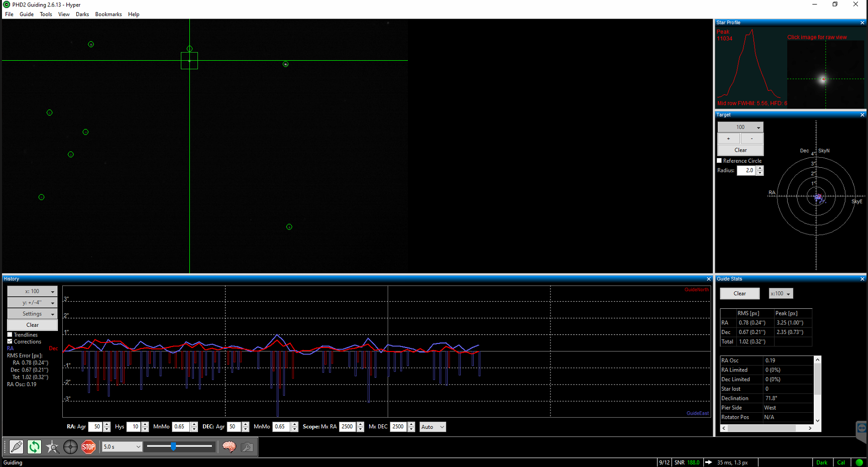Open the View menu
Image resolution: width=868 pixels, height=467 pixels.
tap(64, 14)
